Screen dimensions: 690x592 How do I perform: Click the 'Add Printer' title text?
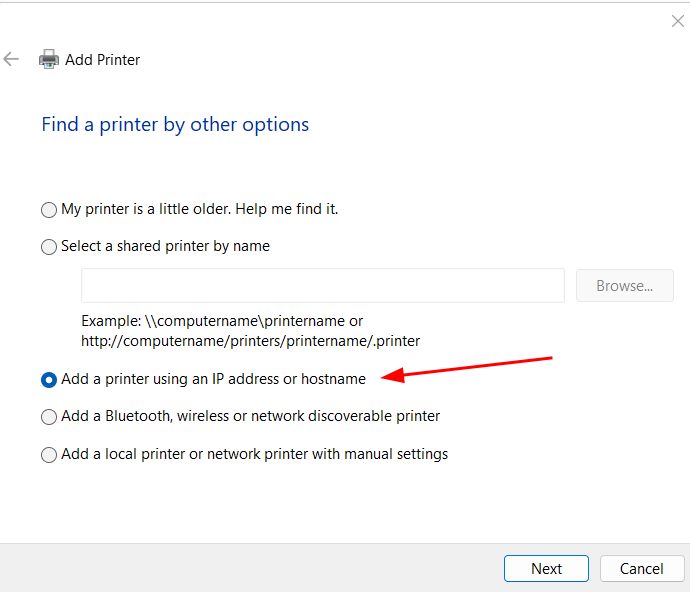click(103, 60)
